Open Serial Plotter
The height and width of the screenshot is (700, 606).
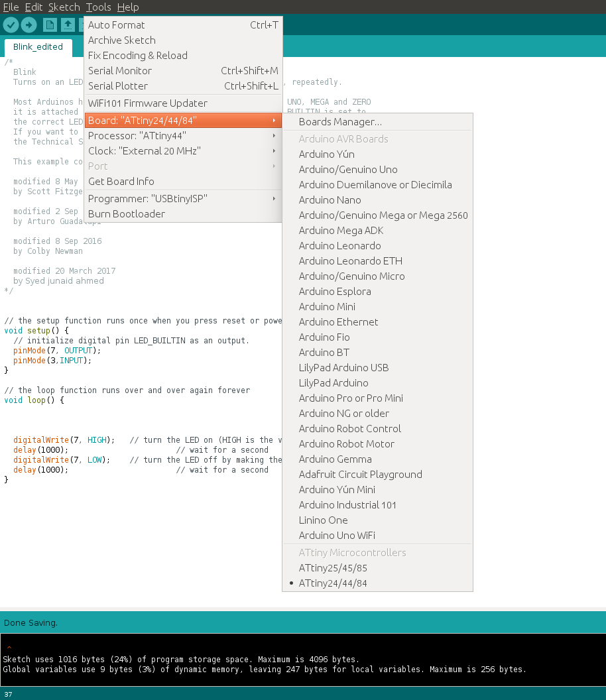coord(117,86)
